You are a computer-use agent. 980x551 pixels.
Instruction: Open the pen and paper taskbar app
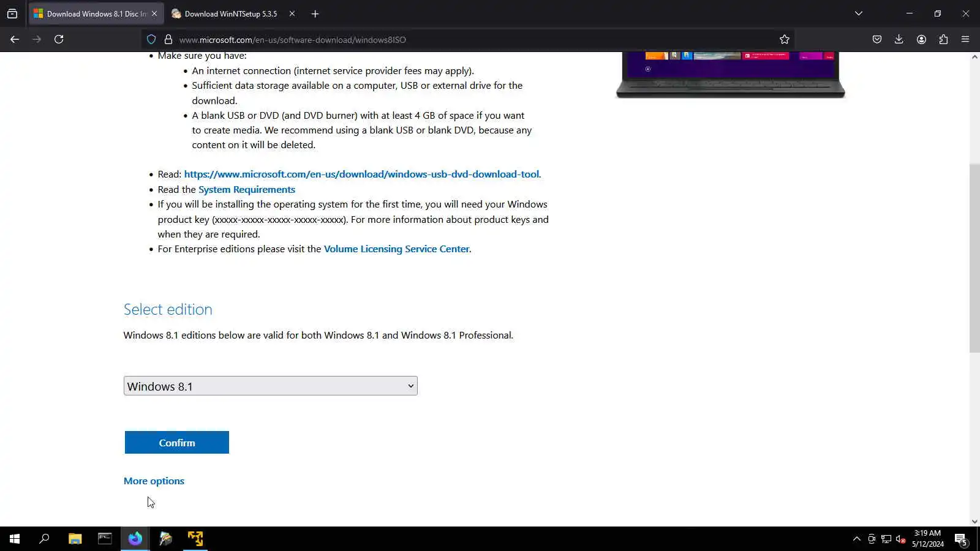[165, 539]
